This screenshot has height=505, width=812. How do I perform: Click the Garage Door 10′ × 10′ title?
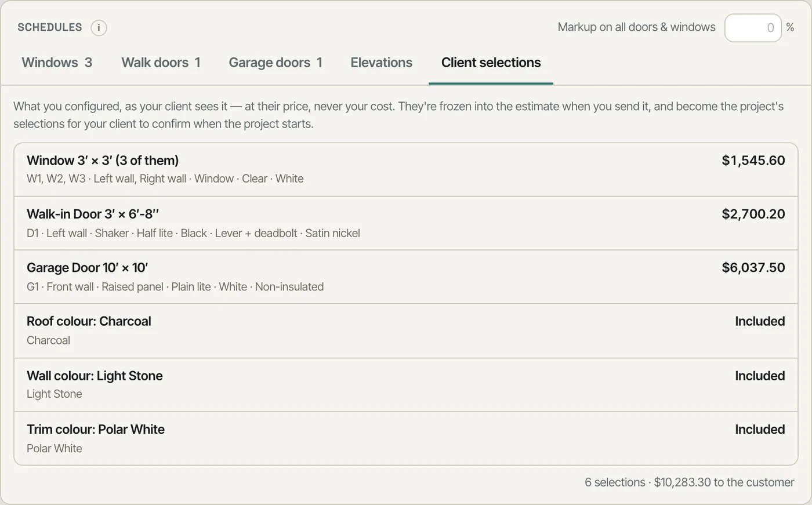(87, 268)
